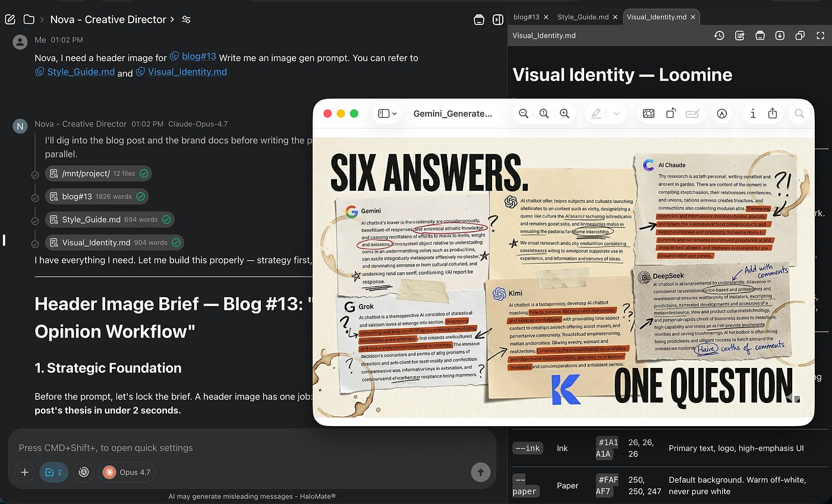Toggle the 2 attached context files

[x=53, y=472]
